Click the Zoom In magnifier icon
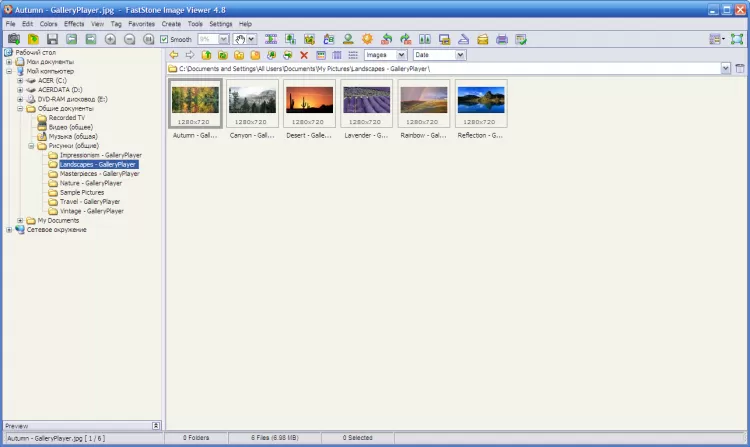The height and width of the screenshot is (447, 750). click(109, 39)
